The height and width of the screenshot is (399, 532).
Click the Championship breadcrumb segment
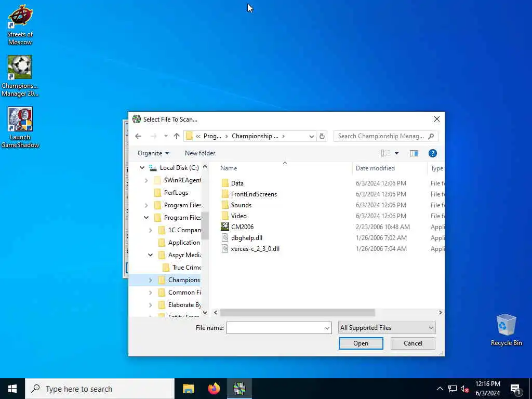pos(255,136)
